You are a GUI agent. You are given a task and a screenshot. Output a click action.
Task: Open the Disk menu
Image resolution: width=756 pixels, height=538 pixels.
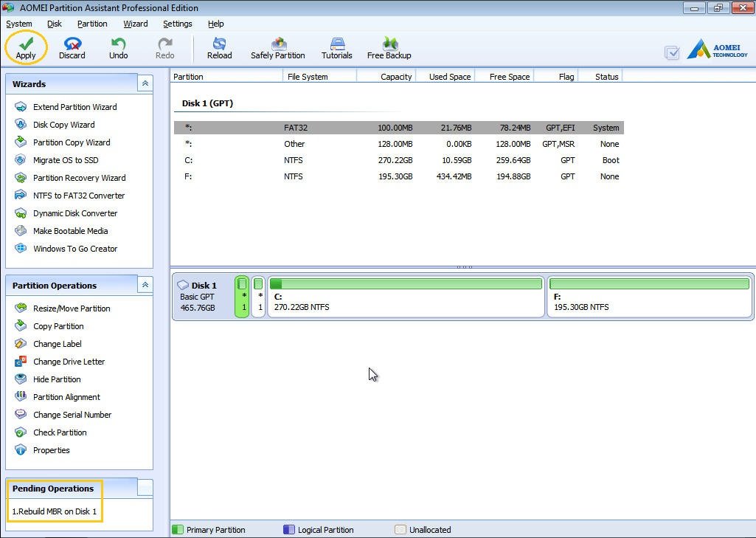point(55,24)
